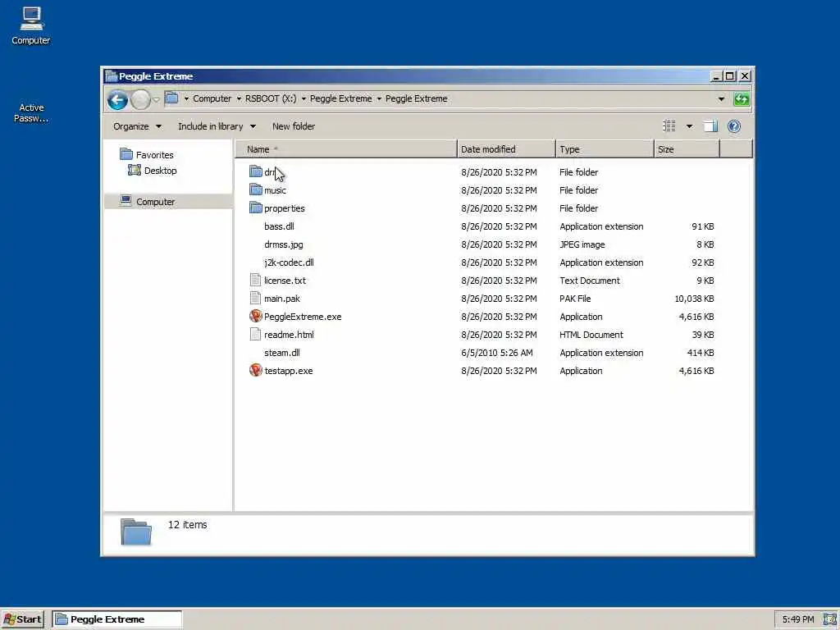
Task: Click the Change your view icon
Action: [x=669, y=126]
